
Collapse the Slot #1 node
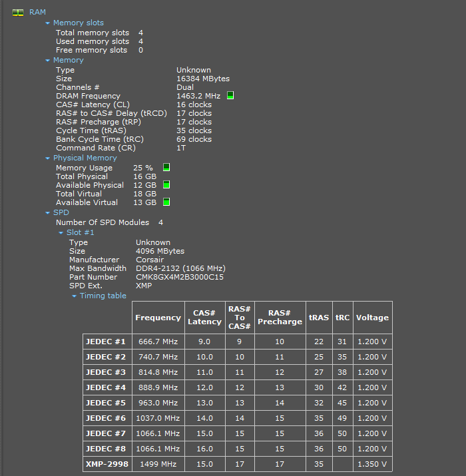[x=61, y=233]
